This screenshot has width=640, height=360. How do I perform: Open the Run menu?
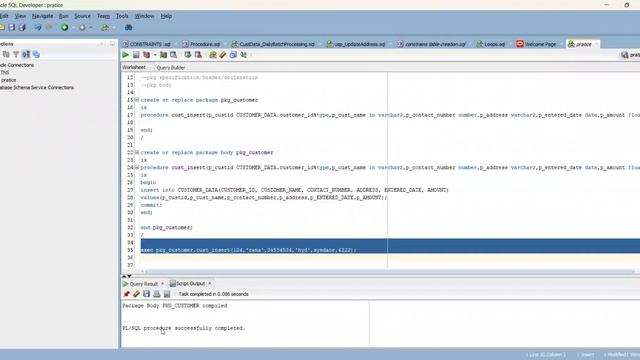64,16
